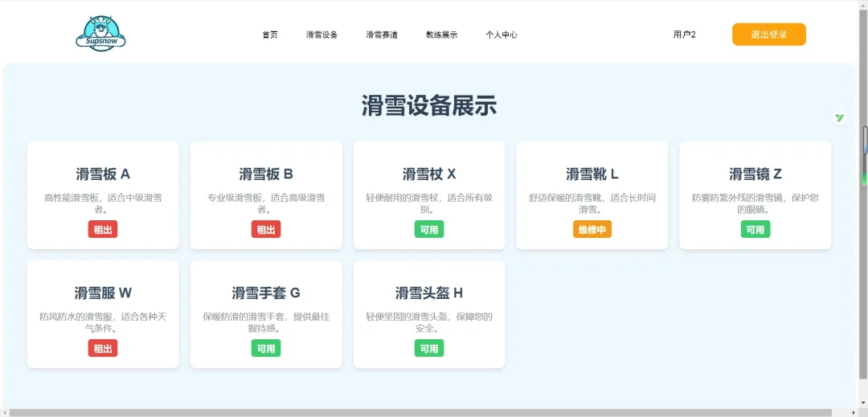Click the green Y extension icon
This screenshot has height=417, width=868.
pyautogui.click(x=839, y=118)
